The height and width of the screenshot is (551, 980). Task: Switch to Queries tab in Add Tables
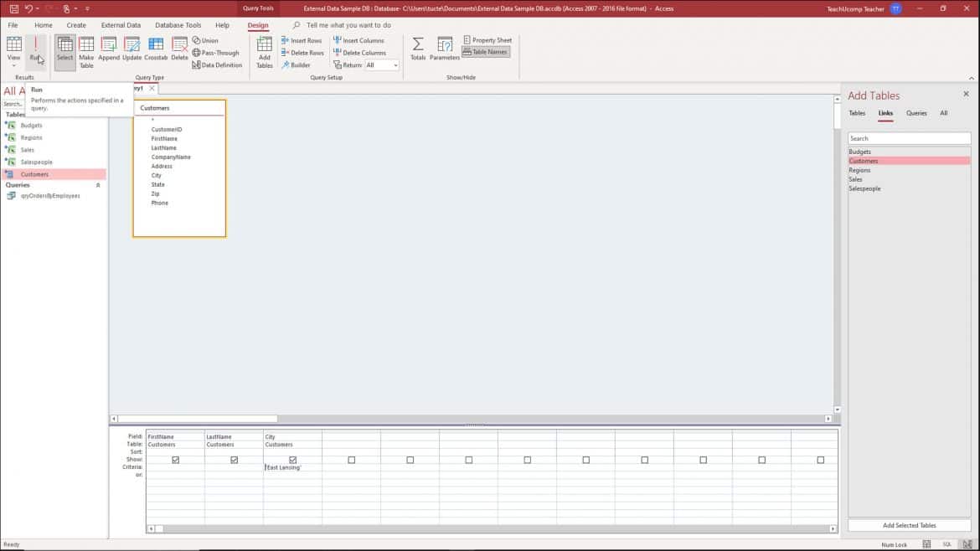pos(916,113)
